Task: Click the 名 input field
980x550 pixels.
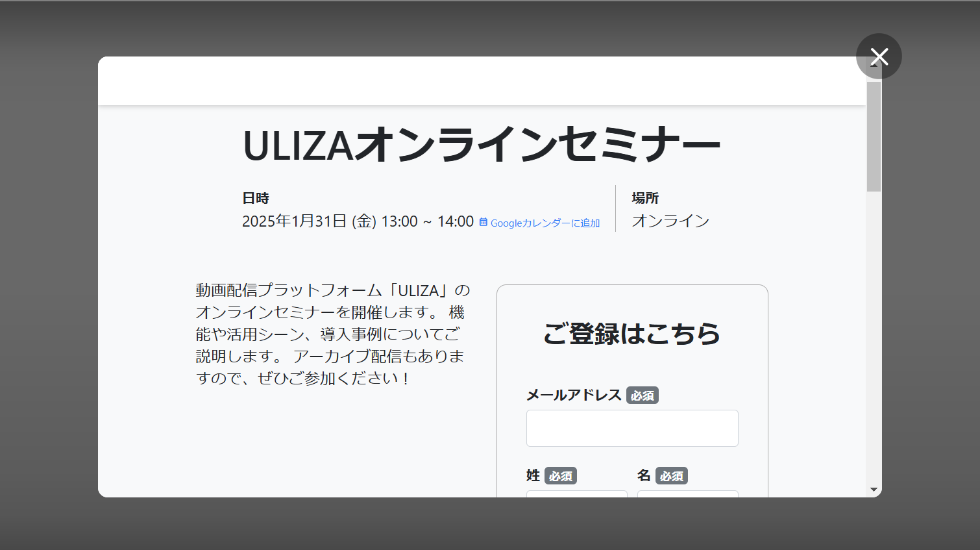Action: [x=688, y=494]
